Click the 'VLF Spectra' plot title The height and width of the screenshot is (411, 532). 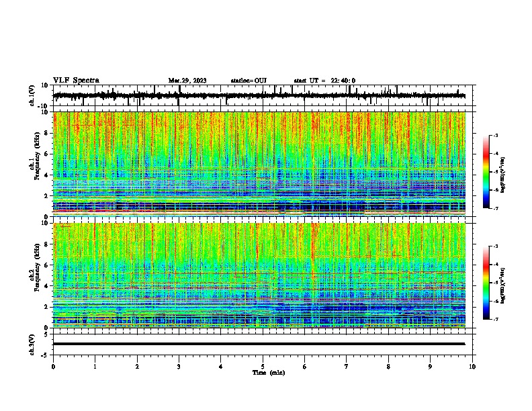tap(76, 81)
